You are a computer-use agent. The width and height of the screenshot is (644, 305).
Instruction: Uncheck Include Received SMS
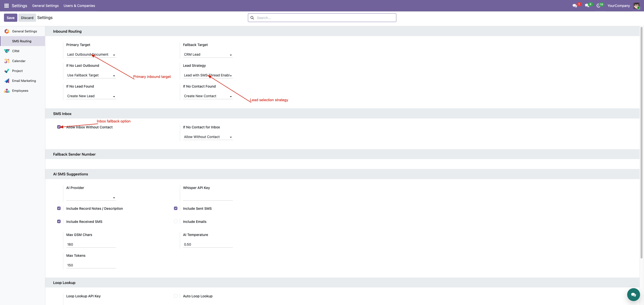tap(59, 222)
